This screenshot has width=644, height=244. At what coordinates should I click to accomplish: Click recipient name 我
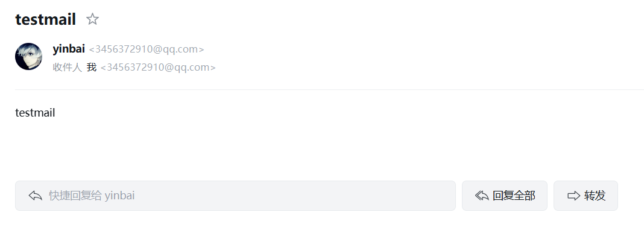pos(92,67)
